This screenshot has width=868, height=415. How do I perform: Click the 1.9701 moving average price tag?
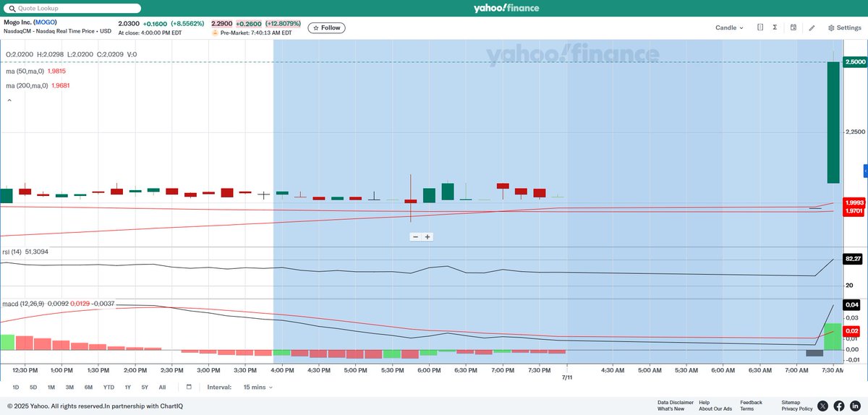point(855,211)
